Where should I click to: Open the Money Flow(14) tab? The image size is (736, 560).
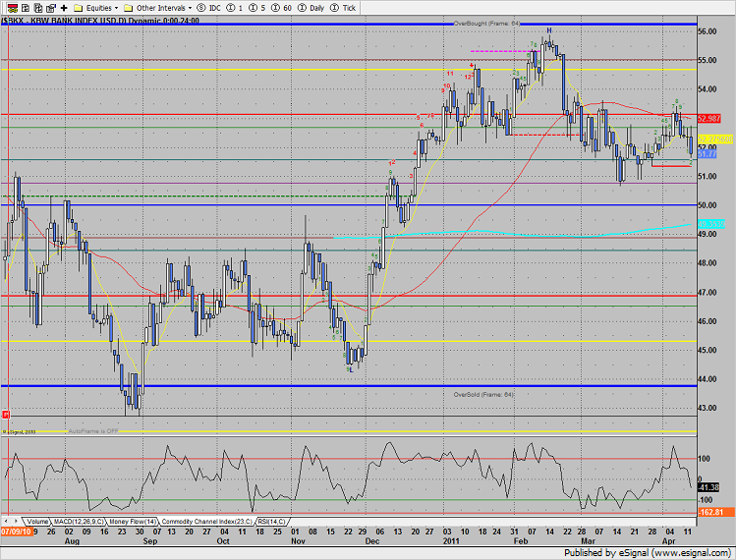133,522
